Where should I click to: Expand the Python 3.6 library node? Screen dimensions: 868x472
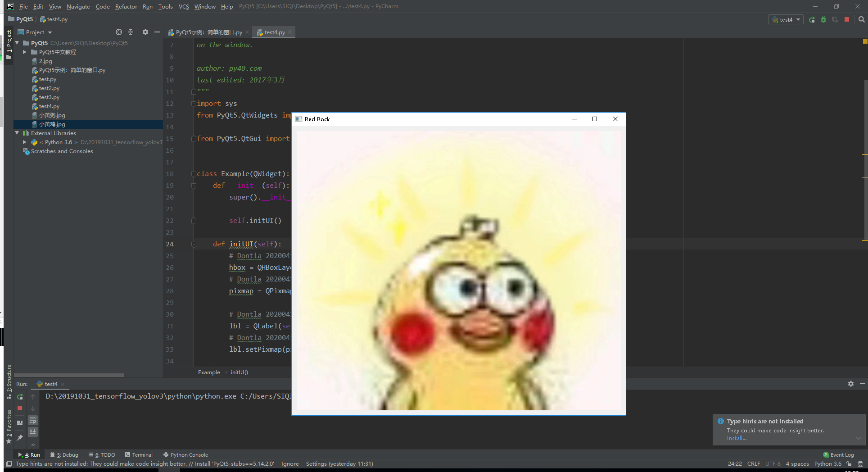click(x=25, y=142)
